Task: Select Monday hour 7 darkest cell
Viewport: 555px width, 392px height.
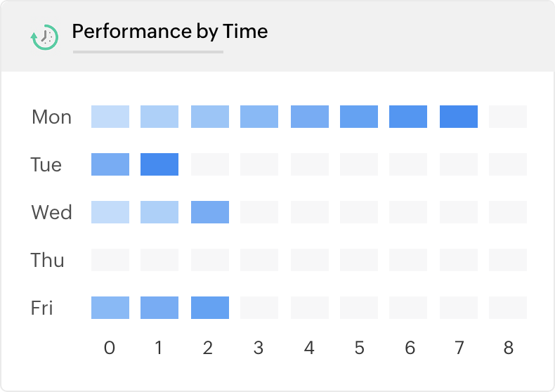Action: tap(459, 117)
